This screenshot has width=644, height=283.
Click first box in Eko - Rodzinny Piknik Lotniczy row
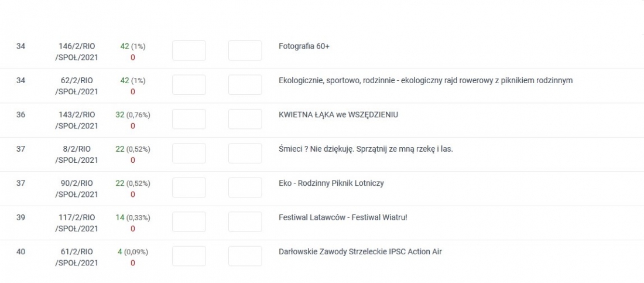pos(189,187)
